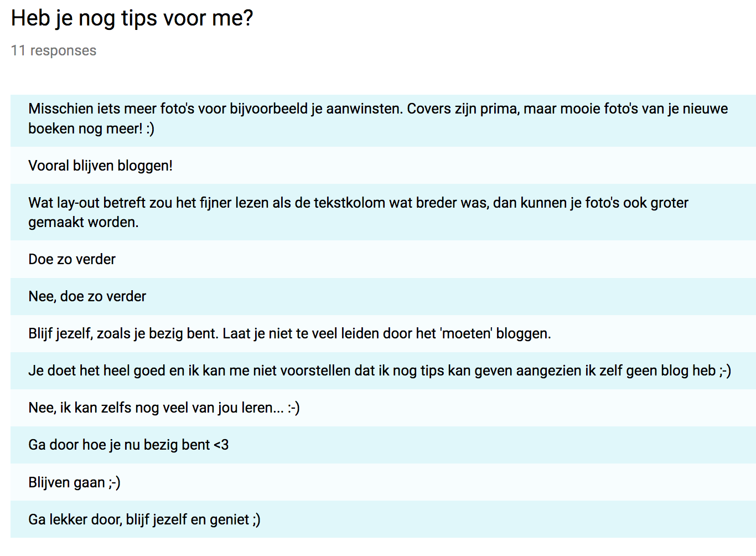Click the 'Nee, ik kan zelfs nog veel' response
Screen dimensions: 756x556
(x=383, y=408)
